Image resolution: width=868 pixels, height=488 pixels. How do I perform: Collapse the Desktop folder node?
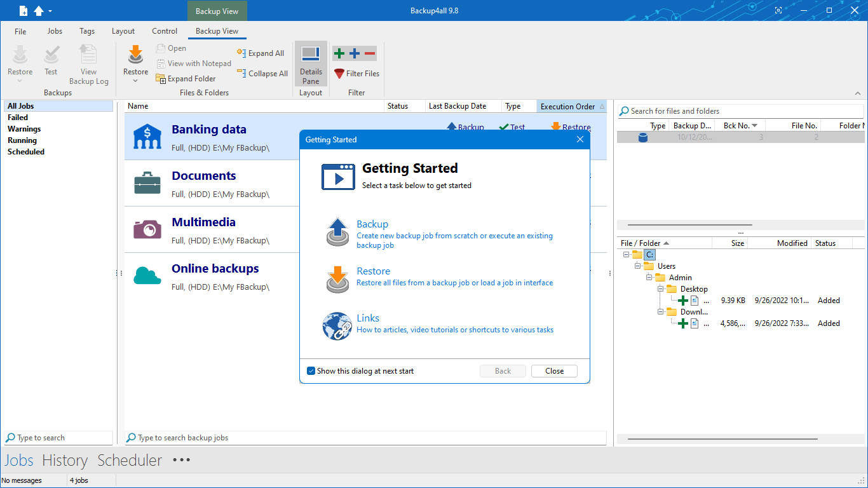[x=661, y=289]
